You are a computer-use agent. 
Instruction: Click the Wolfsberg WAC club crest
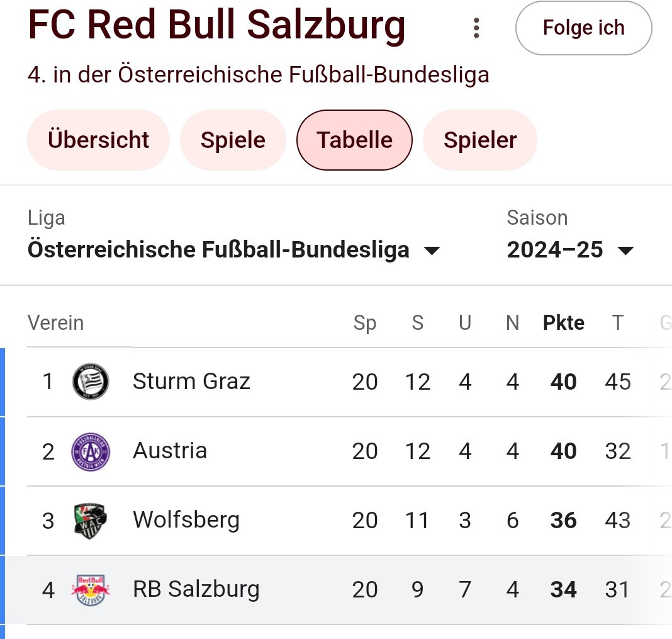pyautogui.click(x=91, y=521)
